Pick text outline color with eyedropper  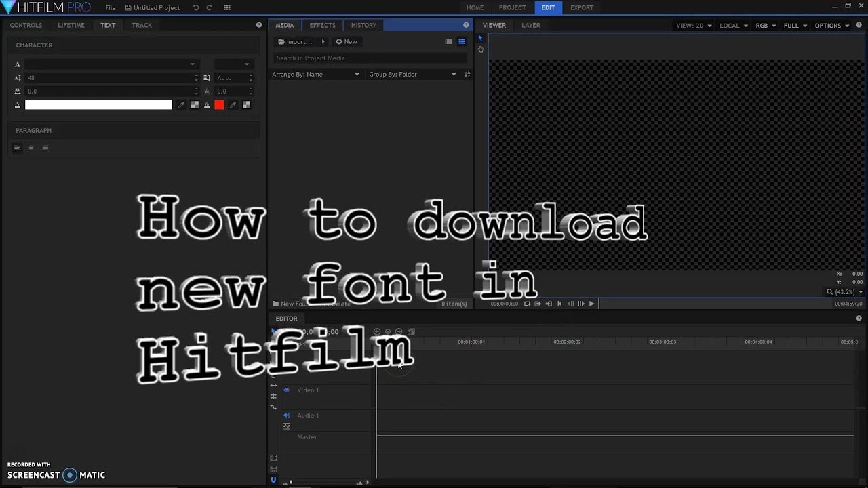[x=233, y=105]
